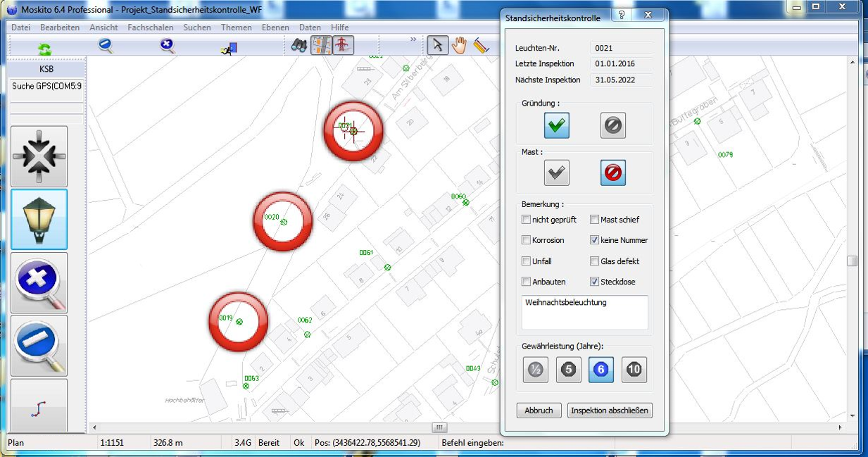
Task: Click the street lamp tool in sidebar
Action: tap(39, 219)
